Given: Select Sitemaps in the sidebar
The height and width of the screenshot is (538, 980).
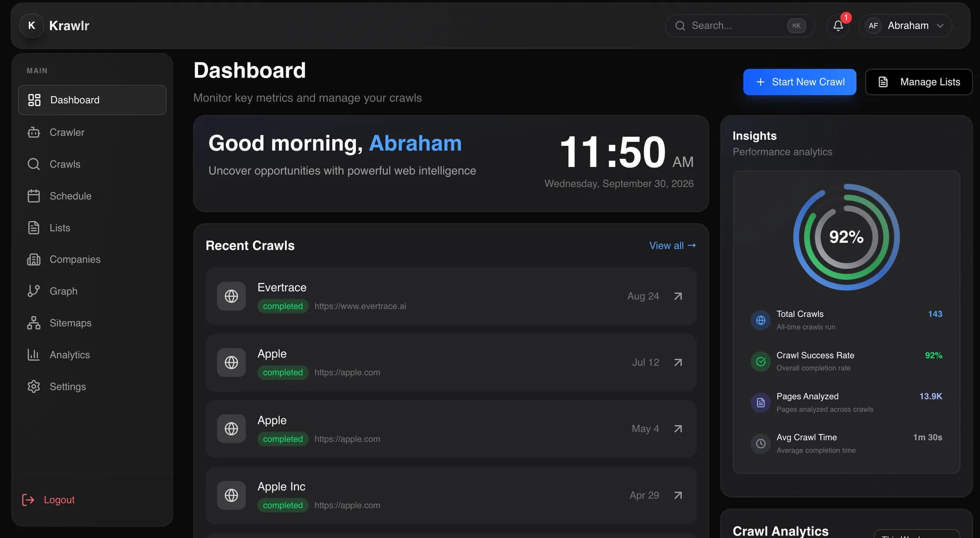Looking at the screenshot, I should (x=92, y=323).
